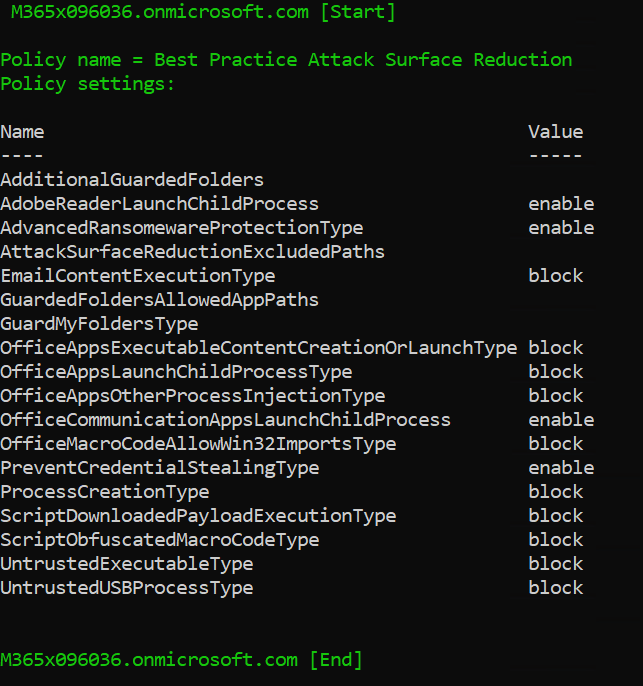Click the GuardedFoldersAllowedAppPaths entry
643x686 pixels.
(159, 300)
